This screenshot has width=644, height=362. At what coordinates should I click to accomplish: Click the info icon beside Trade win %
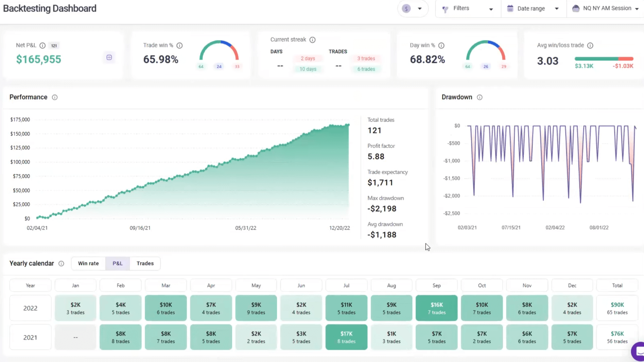point(179,46)
